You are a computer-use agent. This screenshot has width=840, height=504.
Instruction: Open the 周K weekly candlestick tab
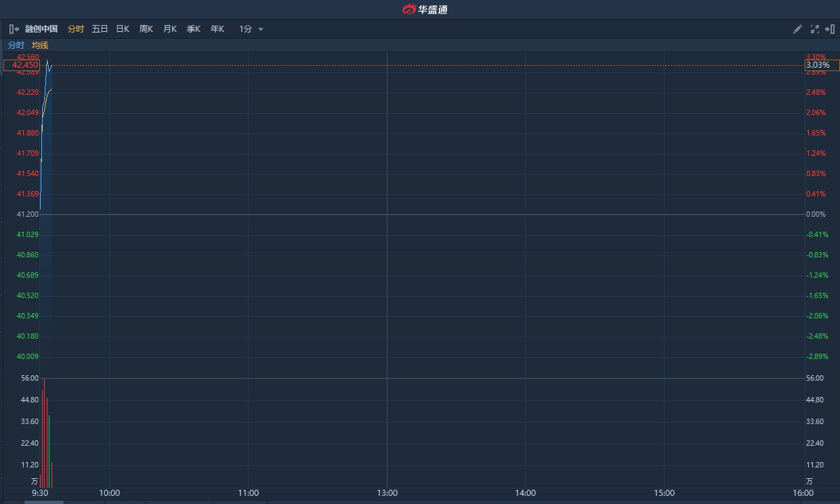(146, 29)
